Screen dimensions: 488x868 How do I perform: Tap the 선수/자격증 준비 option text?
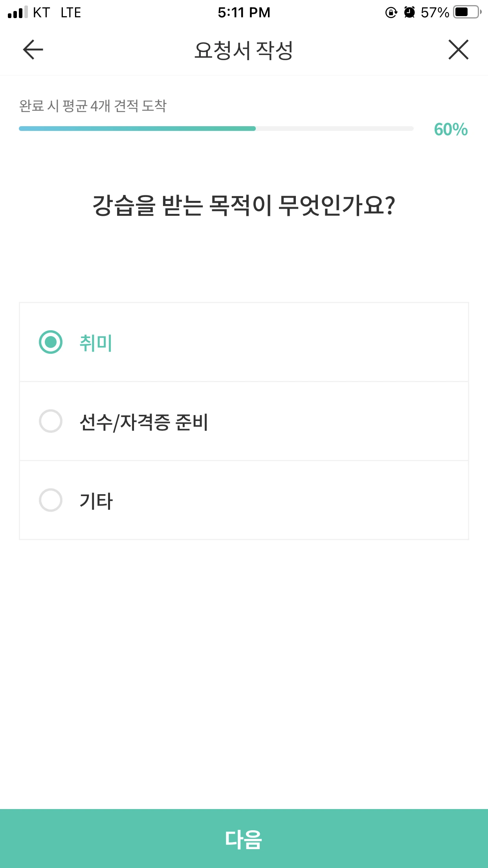(x=144, y=422)
